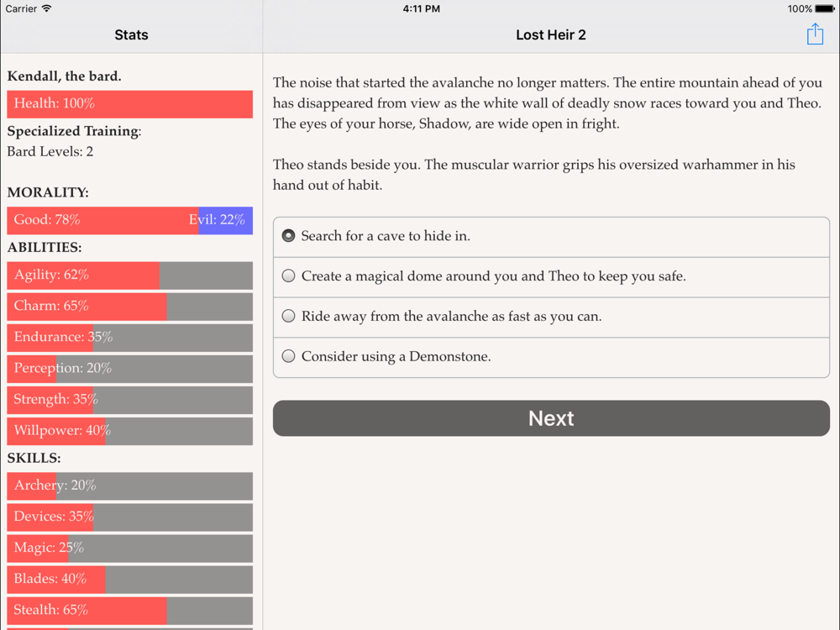Choose the magical dome option
The height and width of the screenshot is (630, 840).
pos(551,276)
